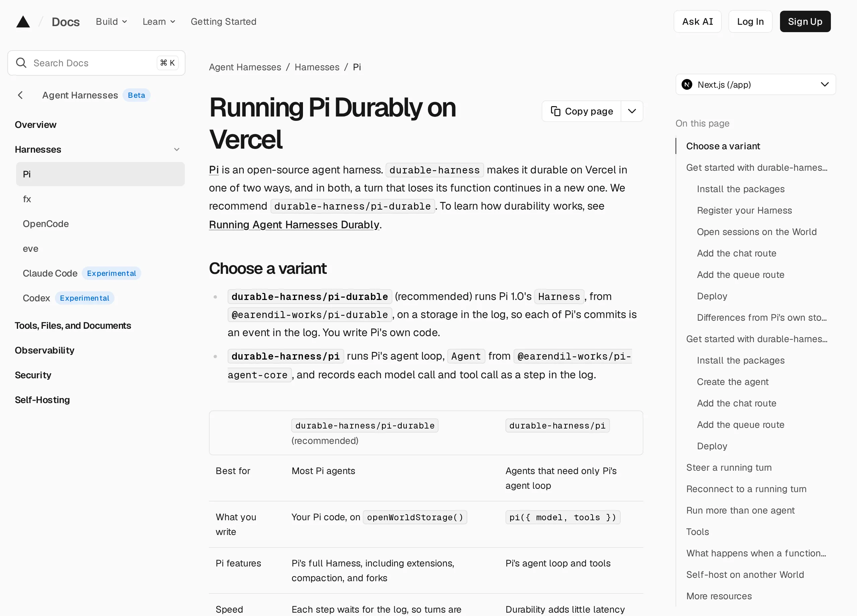The width and height of the screenshot is (857, 616).
Task: Select Overview in the sidebar
Action: click(x=35, y=125)
